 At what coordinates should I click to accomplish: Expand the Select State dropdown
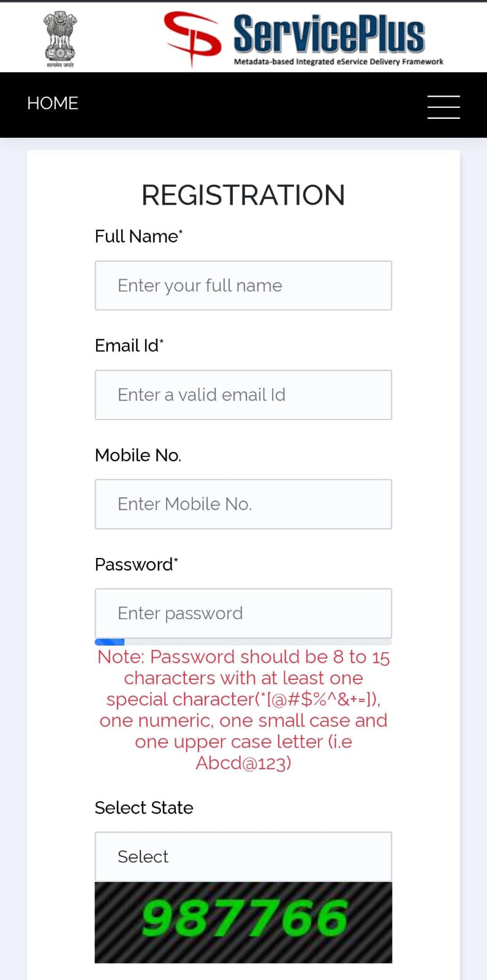[243, 856]
